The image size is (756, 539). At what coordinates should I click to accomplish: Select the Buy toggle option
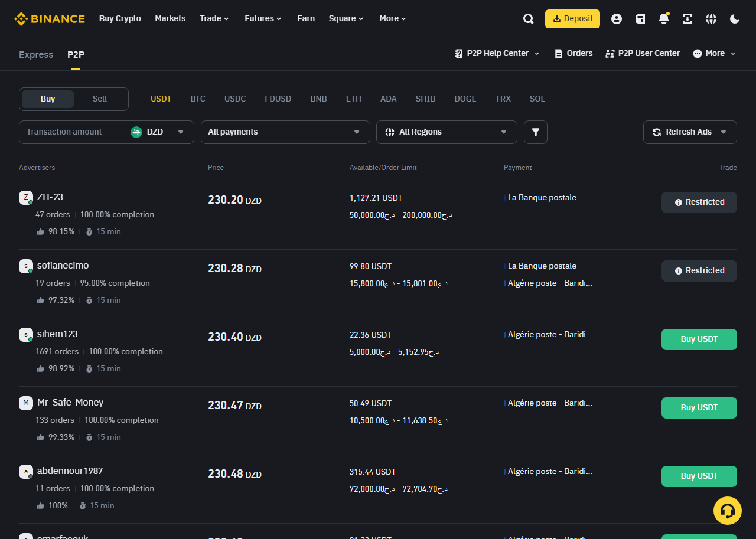coord(48,99)
